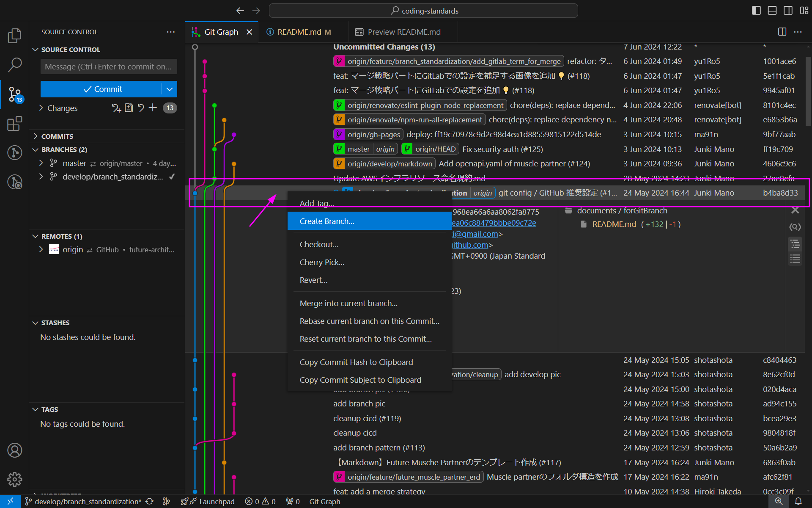Open the commit options dropdown arrow
This screenshot has width=812, height=508.
pyautogui.click(x=170, y=89)
